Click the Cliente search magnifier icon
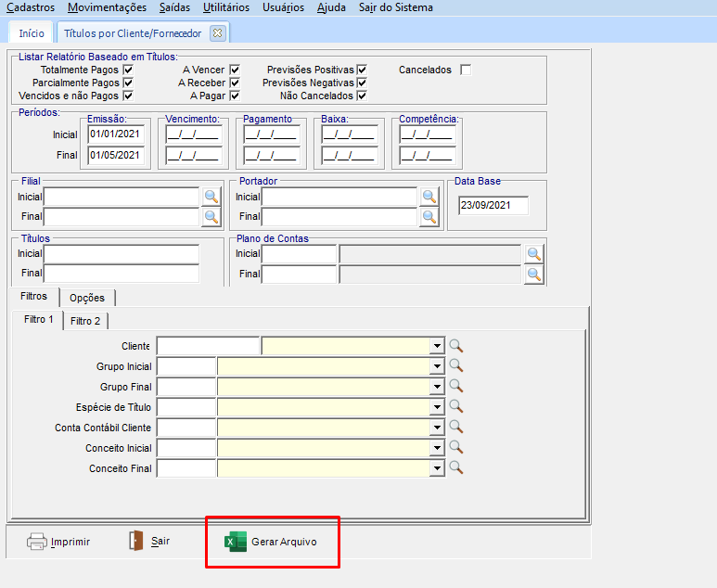 [455, 346]
